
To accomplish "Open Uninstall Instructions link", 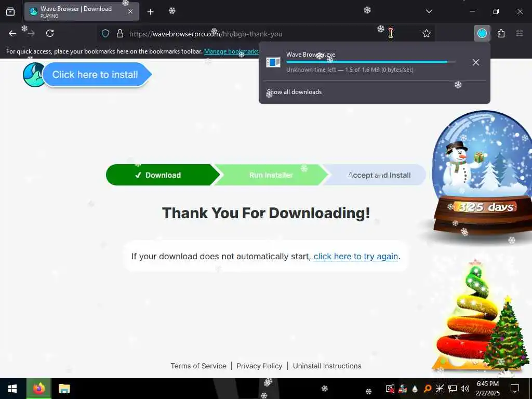I will (x=327, y=366).
